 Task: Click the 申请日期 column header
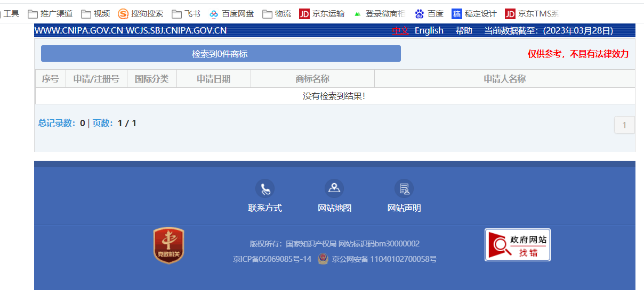click(x=213, y=79)
